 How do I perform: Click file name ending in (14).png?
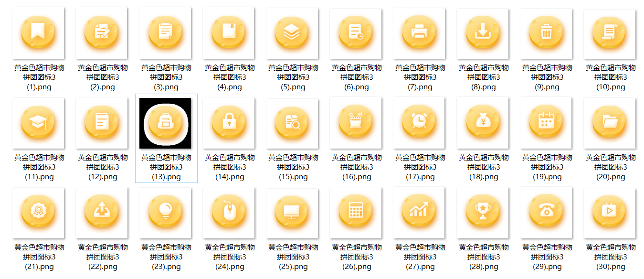coord(229,167)
